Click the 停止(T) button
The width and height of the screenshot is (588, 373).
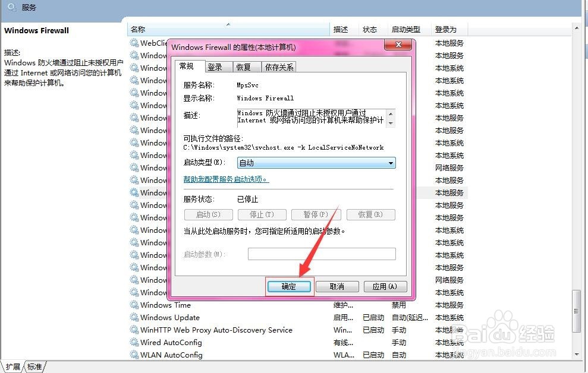[x=262, y=214]
